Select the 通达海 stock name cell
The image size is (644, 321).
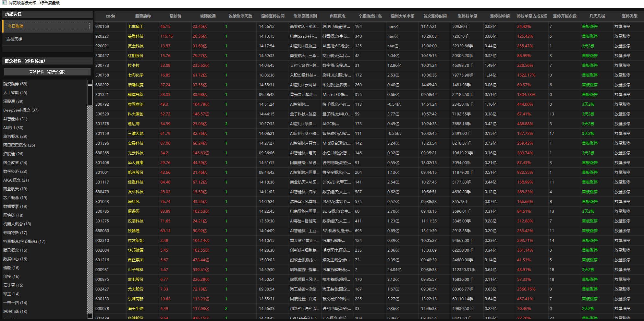(x=134, y=124)
